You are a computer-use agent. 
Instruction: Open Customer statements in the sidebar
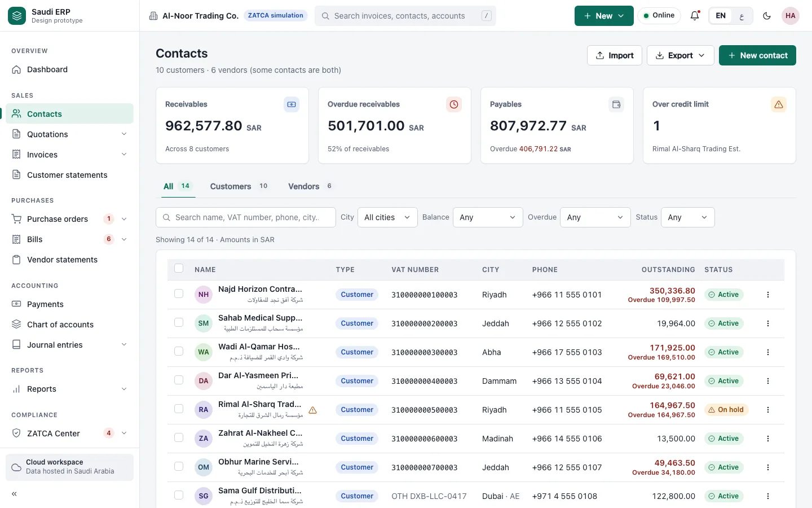click(x=69, y=175)
